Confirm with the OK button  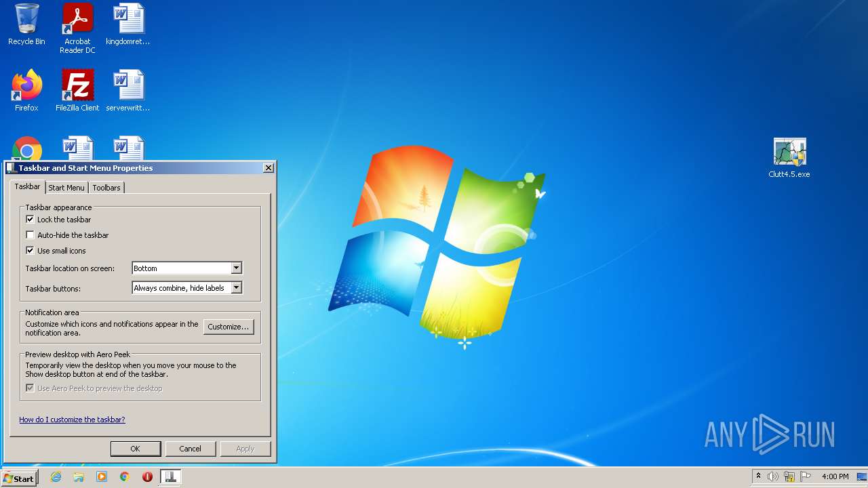tap(135, 449)
